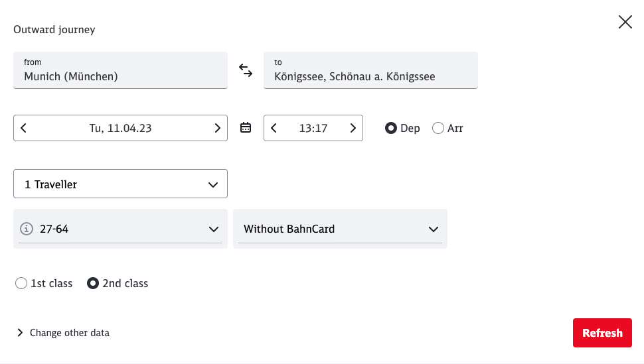
Task: Open the 27-64 age dropdown
Action: (x=120, y=229)
